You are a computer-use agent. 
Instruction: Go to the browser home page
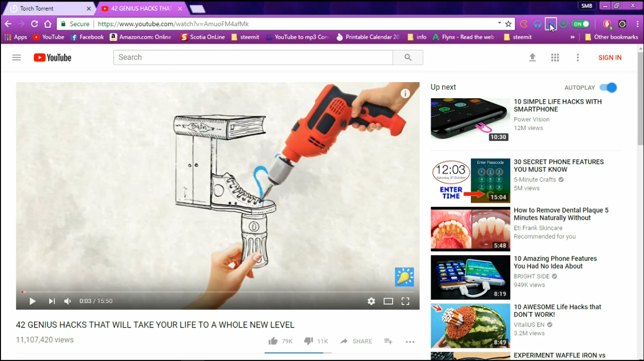(48, 24)
